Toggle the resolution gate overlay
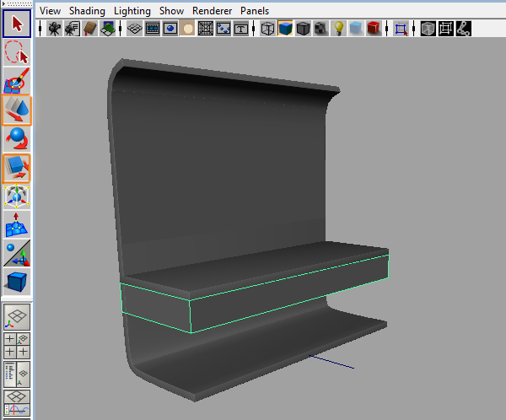The height and width of the screenshot is (420, 506). [170, 29]
